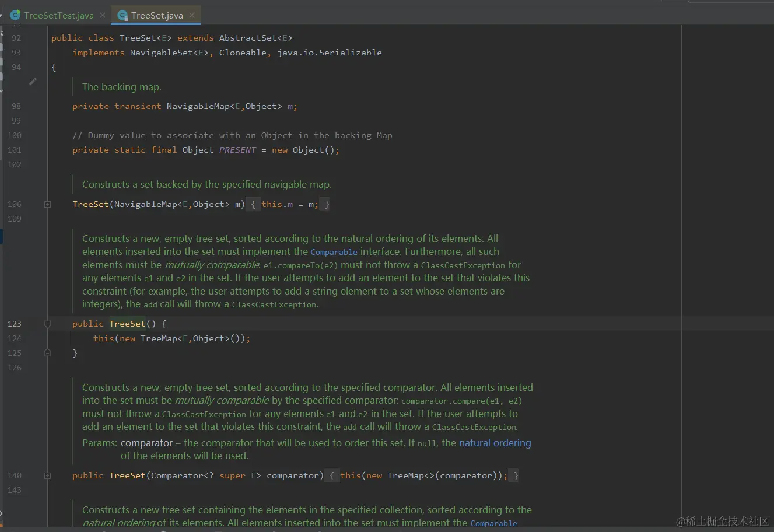Click 'Constructs a set backed by' doc text
Viewport: 774px width, 532px height.
coord(206,184)
